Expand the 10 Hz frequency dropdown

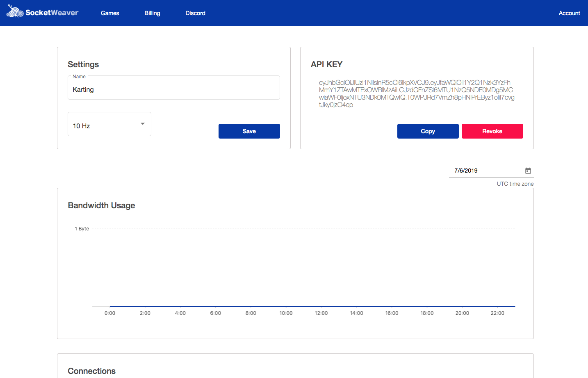[x=109, y=123]
